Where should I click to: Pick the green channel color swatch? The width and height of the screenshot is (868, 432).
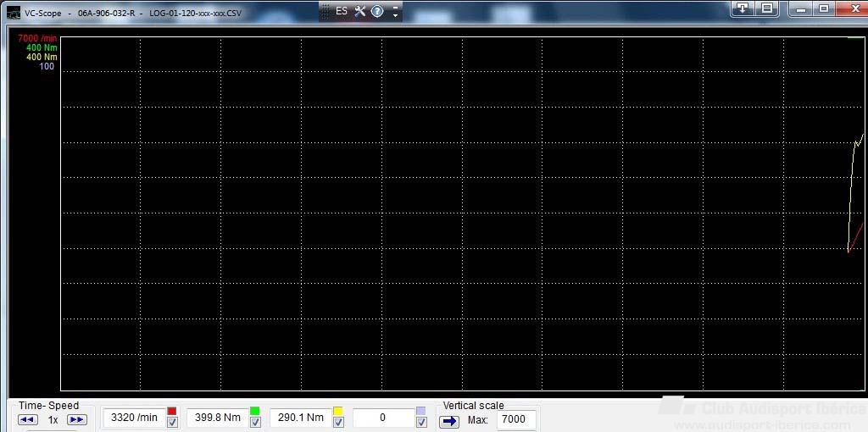[254, 411]
